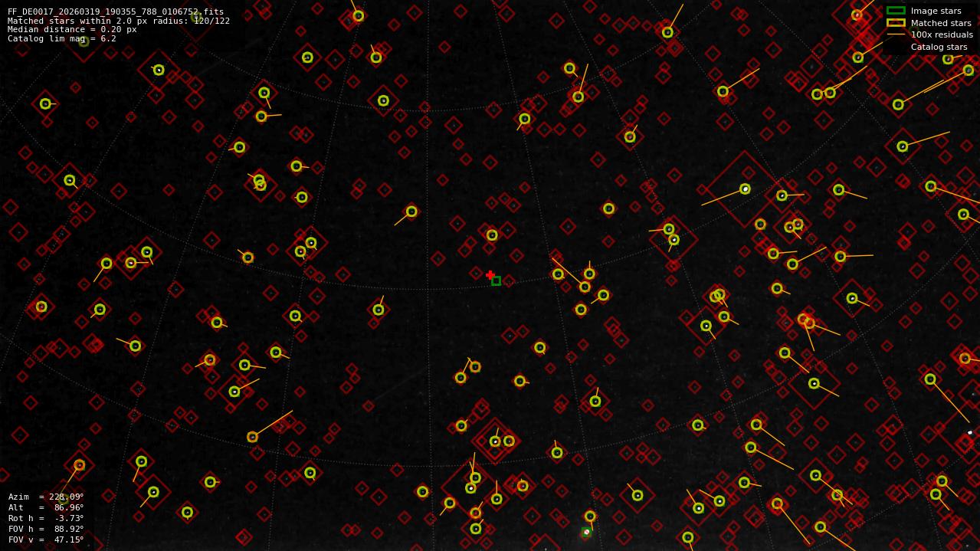The width and height of the screenshot is (980, 551).
Task: Click the yellow Matched stars legend swatch
Action: coord(896,23)
